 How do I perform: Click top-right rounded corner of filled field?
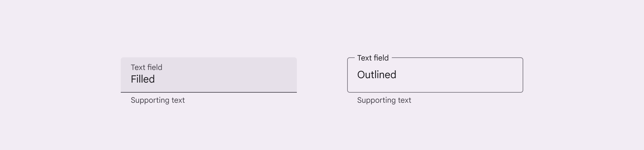(295, 59)
